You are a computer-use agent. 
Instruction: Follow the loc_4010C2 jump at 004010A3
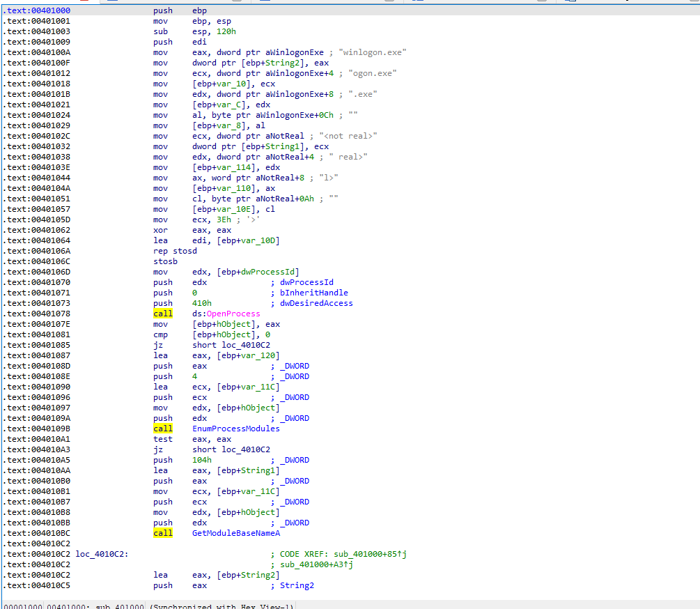246,450
